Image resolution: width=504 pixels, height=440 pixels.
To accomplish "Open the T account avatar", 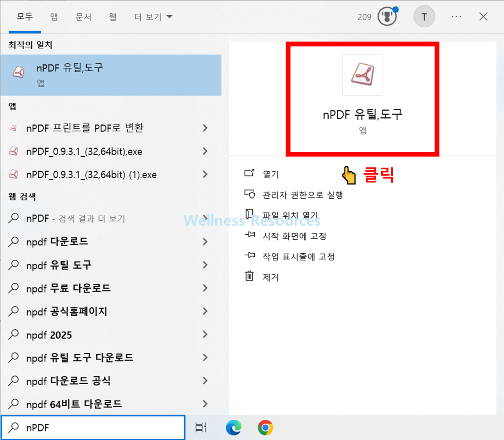I will [424, 17].
